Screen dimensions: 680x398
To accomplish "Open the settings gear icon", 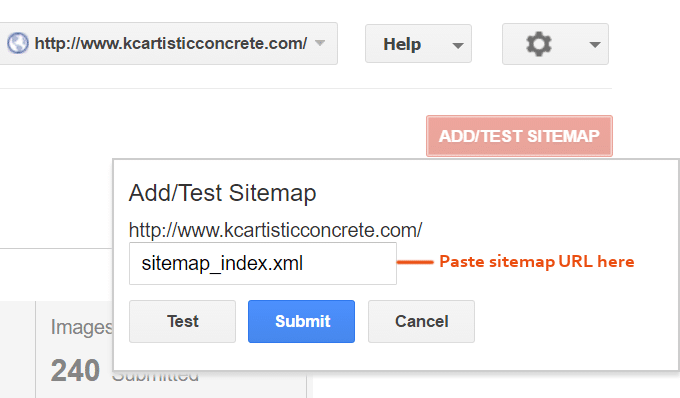I will [x=539, y=44].
